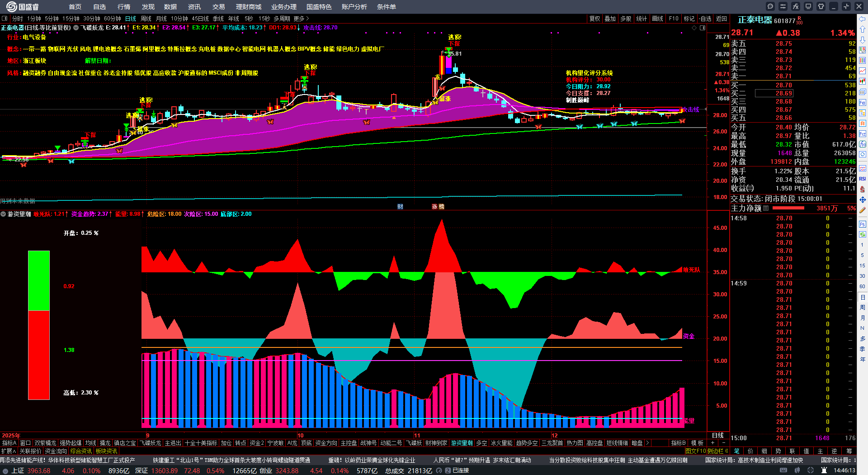Click the chess rook icon in status bar
The image size is (868, 475).
[824, 470]
